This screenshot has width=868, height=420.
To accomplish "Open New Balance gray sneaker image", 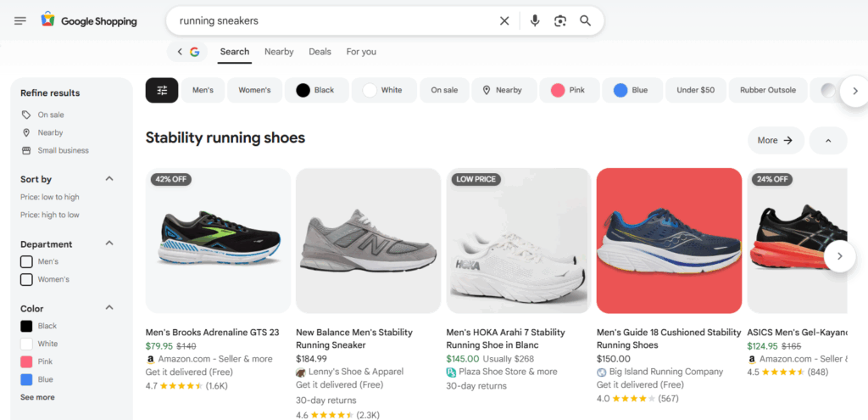I will (369, 240).
